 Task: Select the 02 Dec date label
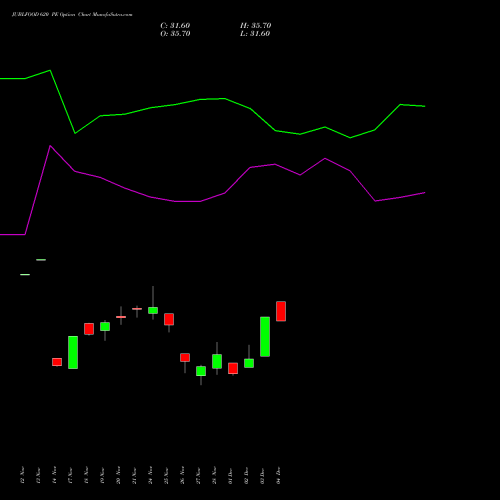pyautogui.click(x=246, y=475)
